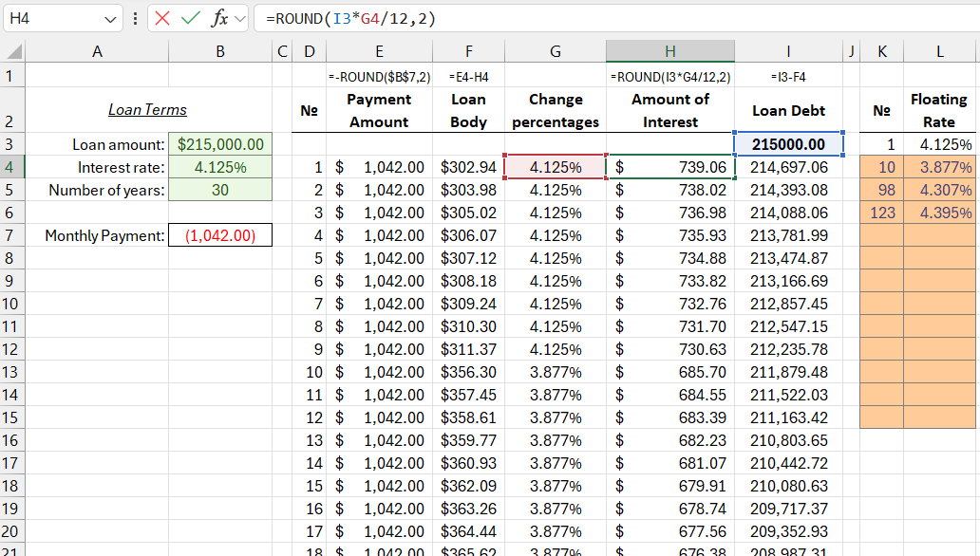Screen dimensions: 980x556
Task: Expand the Name Box list of named ranges
Action: point(109,18)
